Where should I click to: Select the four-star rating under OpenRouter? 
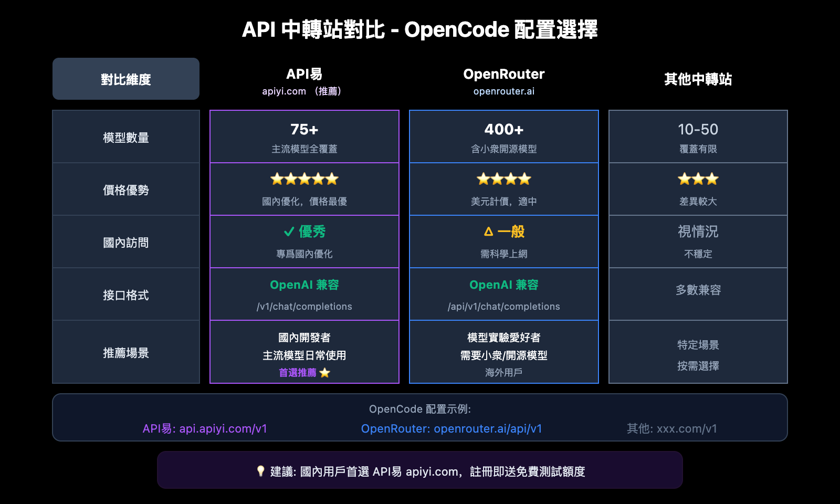(x=503, y=179)
